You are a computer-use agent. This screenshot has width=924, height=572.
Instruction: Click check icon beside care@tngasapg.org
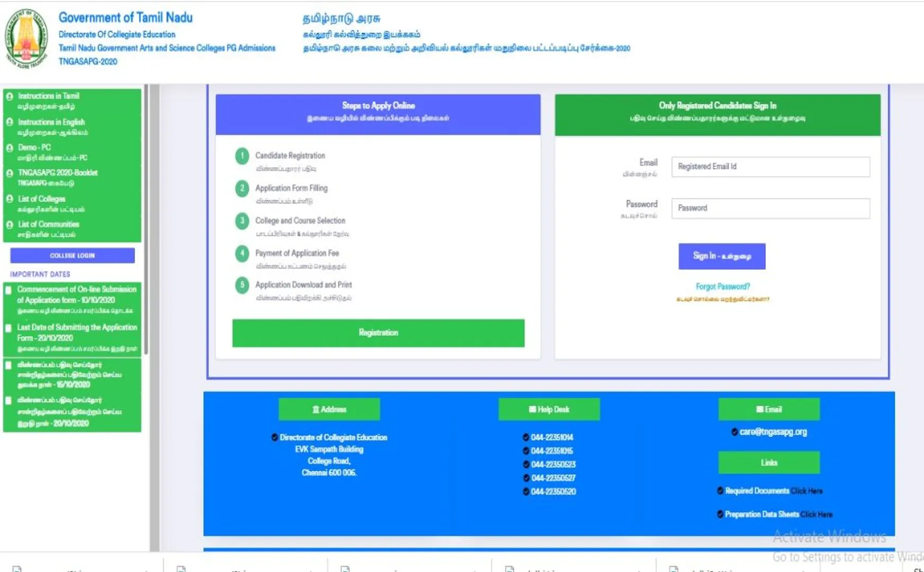point(734,432)
